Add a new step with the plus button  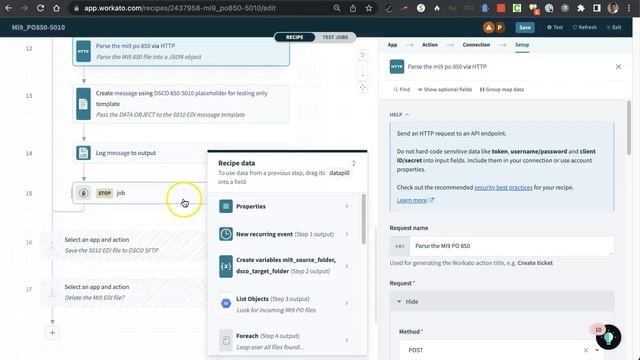pyautogui.click(x=52, y=333)
